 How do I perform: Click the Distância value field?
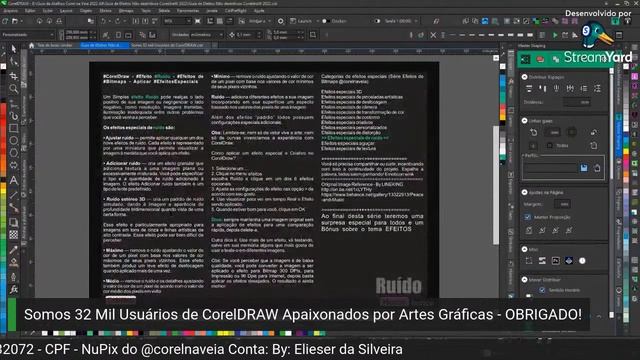[x=577, y=102]
